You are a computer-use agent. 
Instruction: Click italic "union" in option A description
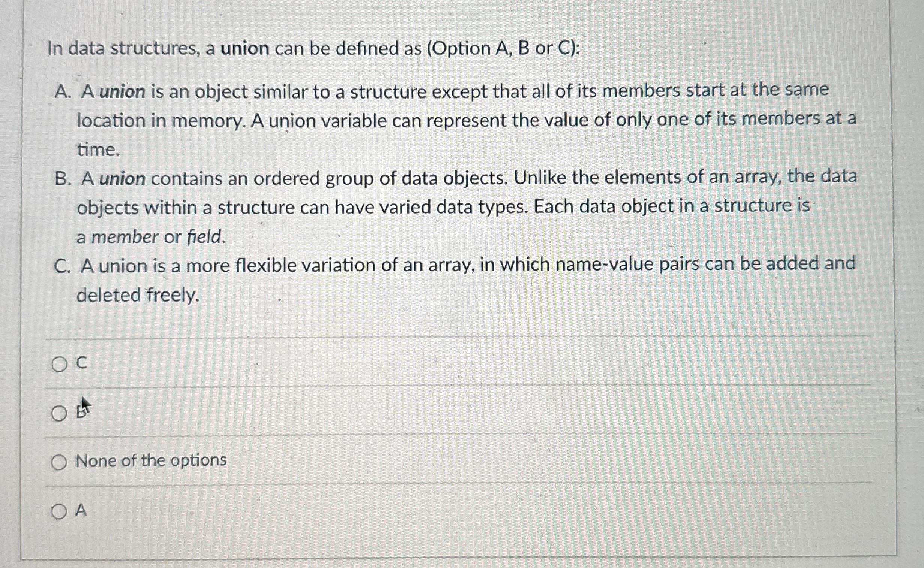122,92
